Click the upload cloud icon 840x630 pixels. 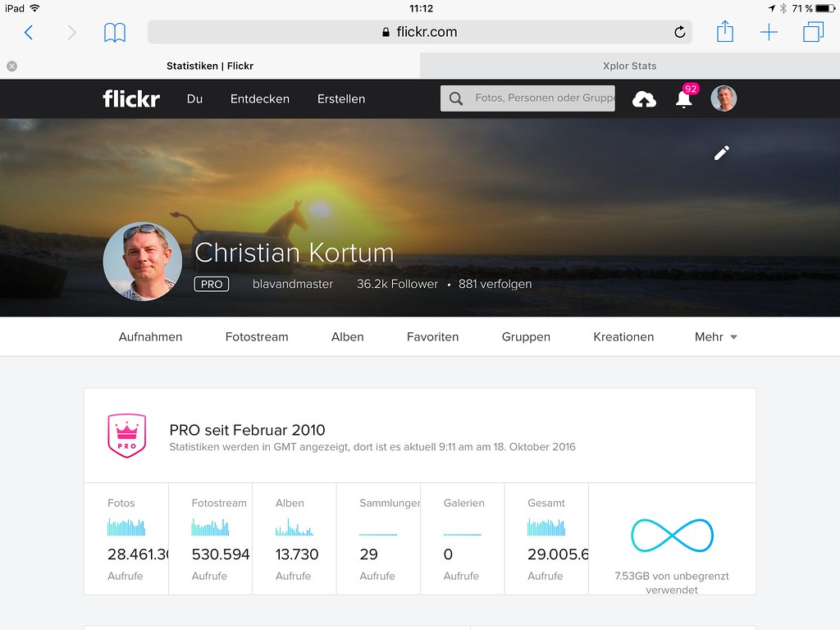coord(644,99)
